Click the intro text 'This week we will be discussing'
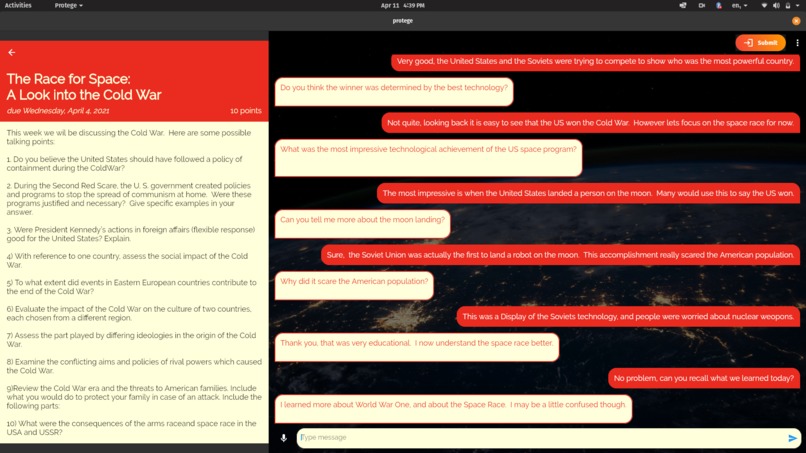 click(x=129, y=137)
